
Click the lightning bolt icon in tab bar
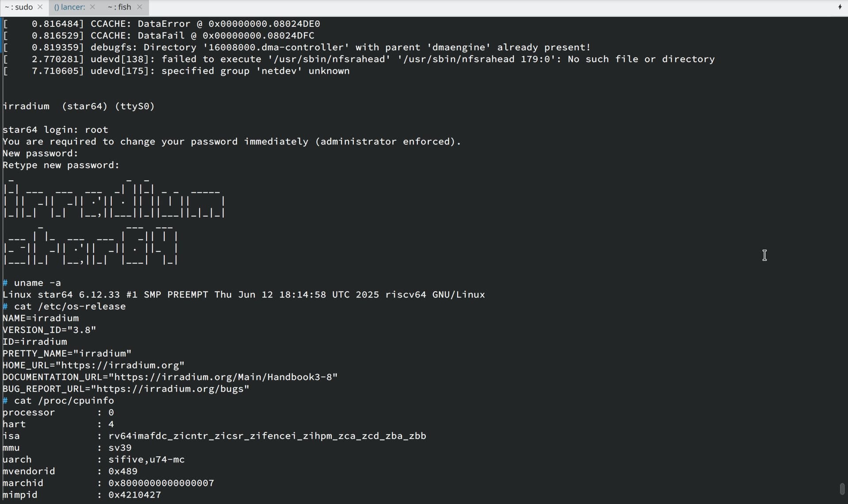pos(840,7)
